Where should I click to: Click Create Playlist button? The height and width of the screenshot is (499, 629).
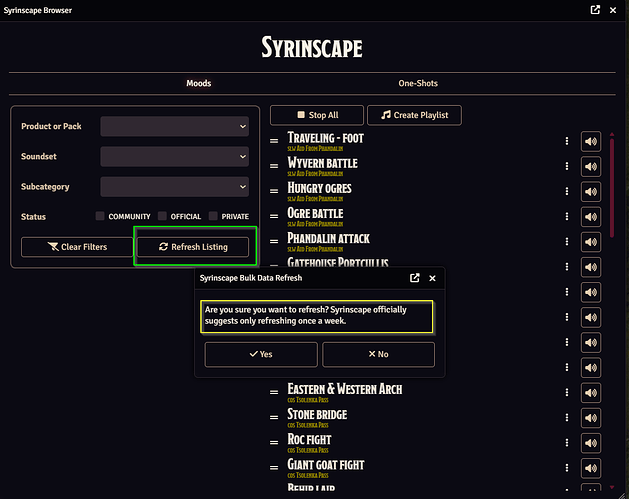tap(414, 115)
